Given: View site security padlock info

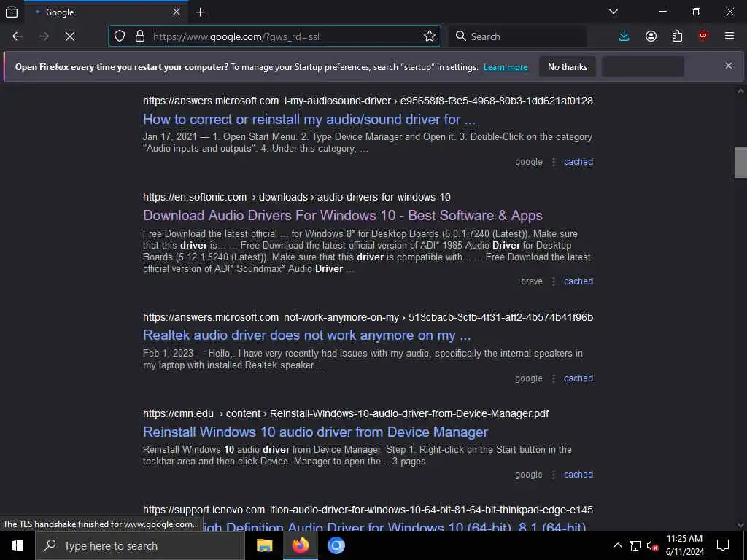Looking at the screenshot, I should click(139, 36).
